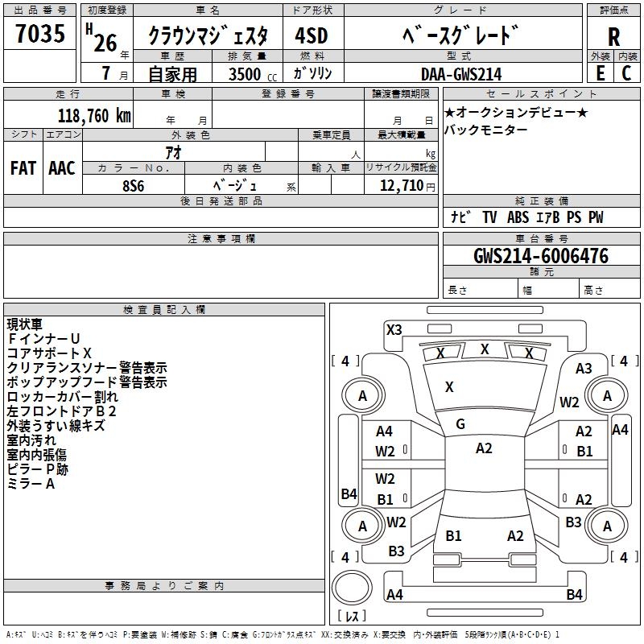Click the rear-right wheel A circle

click(607, 526)
